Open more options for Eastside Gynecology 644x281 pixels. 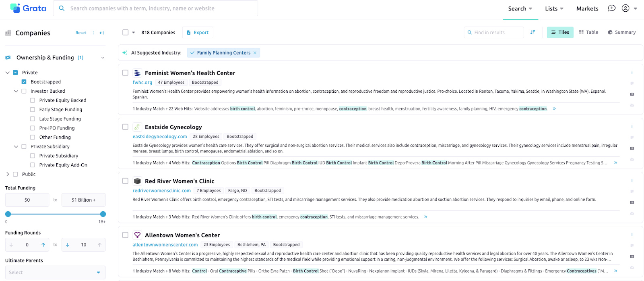coord(632,127)
